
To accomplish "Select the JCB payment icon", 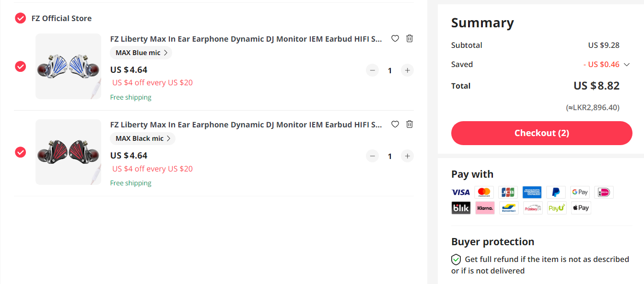I will tap(508, 193).
